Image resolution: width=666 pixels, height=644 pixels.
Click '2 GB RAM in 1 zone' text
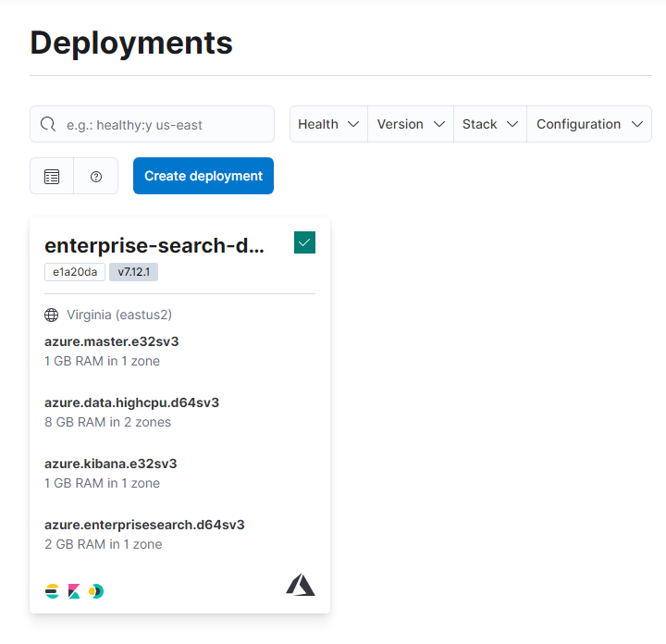[x=104, y=544]
